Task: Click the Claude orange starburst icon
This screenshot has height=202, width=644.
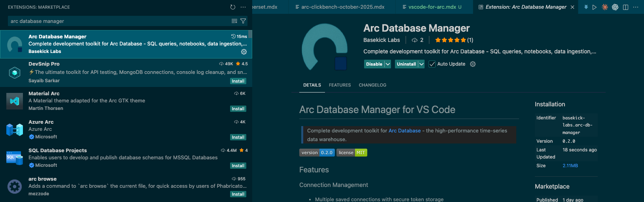Action: coord(604,7)
